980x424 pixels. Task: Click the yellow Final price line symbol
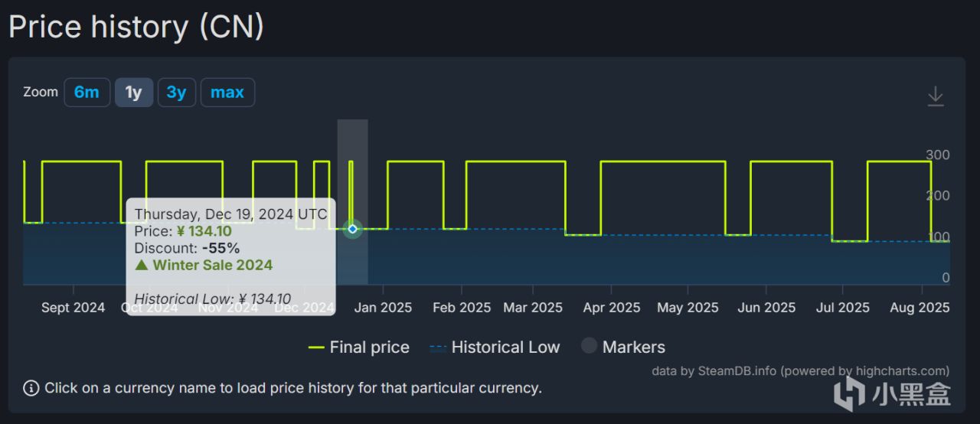316,347
